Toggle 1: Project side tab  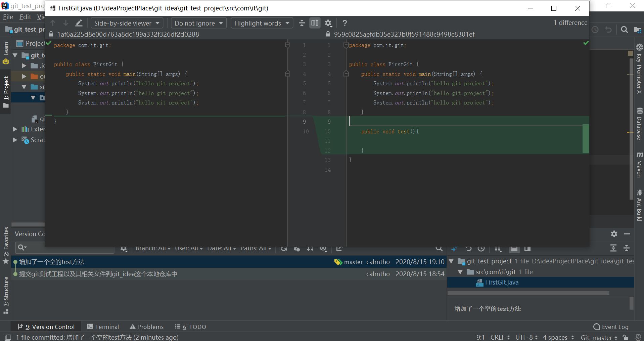(6, 92)
